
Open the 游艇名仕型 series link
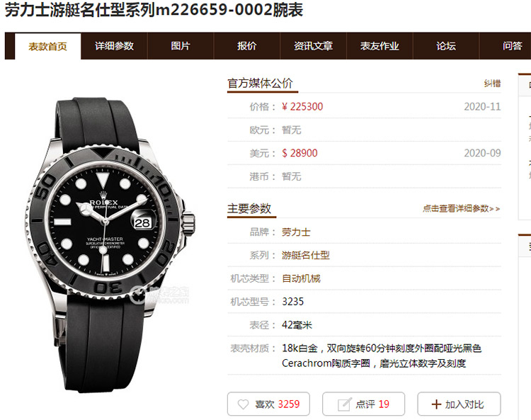(x=305, y=255)
